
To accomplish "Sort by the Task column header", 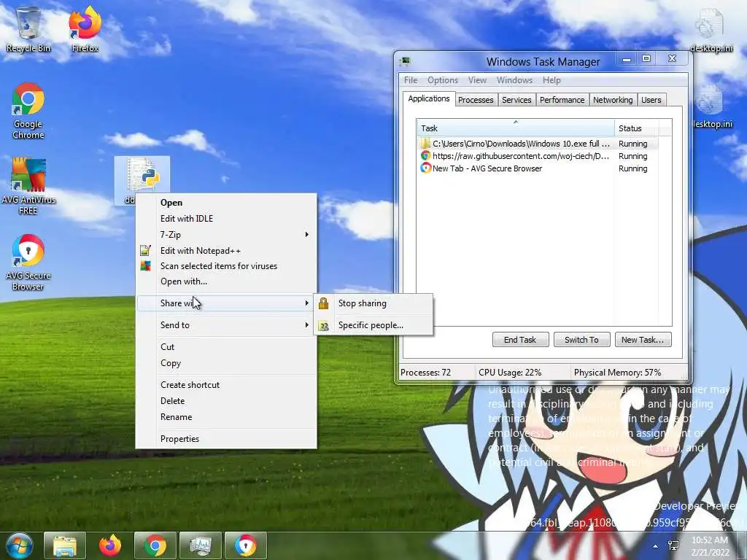I will 516,128.
